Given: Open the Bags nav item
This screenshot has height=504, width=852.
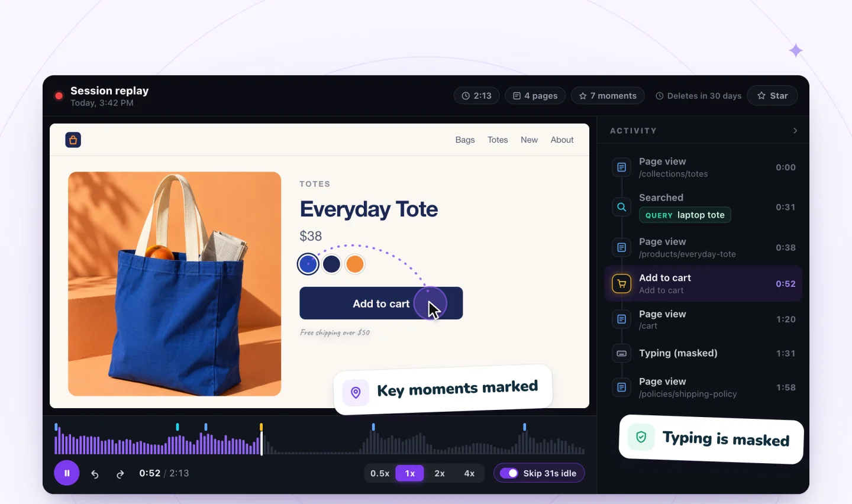Looking at the screenshot, I should tap(465, 140).
